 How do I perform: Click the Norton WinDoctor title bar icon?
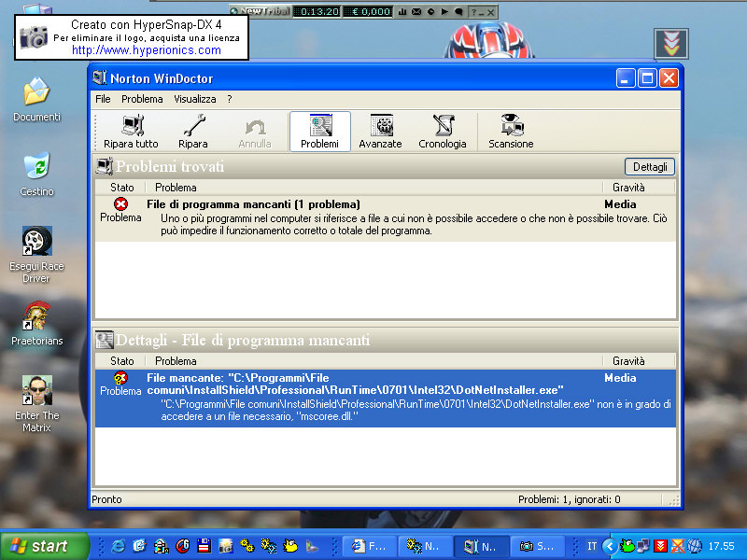(100, 77)
